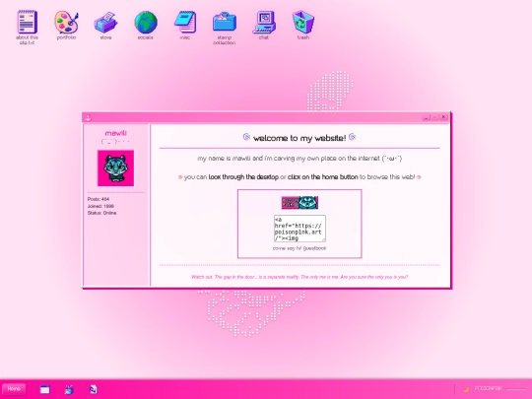Click the spinning icon right of welcome heading
Screen dimensions: 532x399
click(x=353, y=137)
